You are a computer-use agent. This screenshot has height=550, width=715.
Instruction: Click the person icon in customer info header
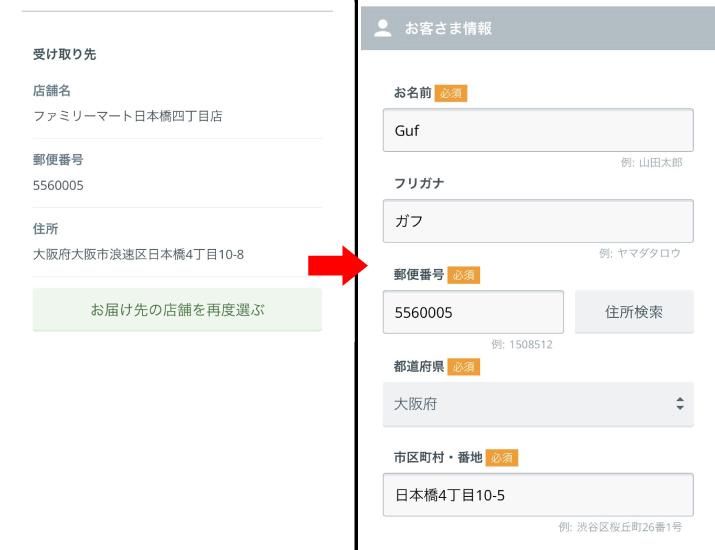tap(382, 29)
